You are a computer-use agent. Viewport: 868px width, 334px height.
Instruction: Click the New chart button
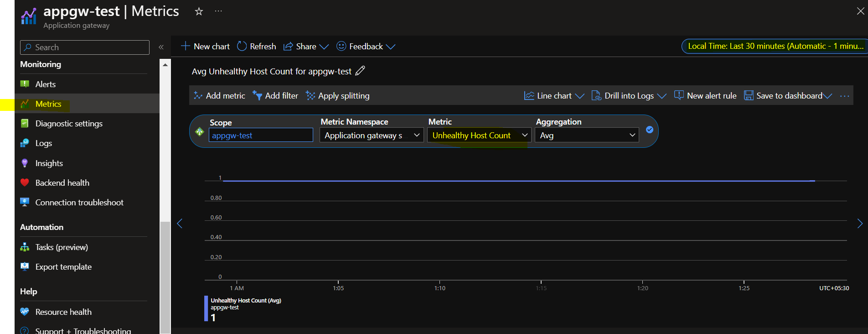(206, 47)
